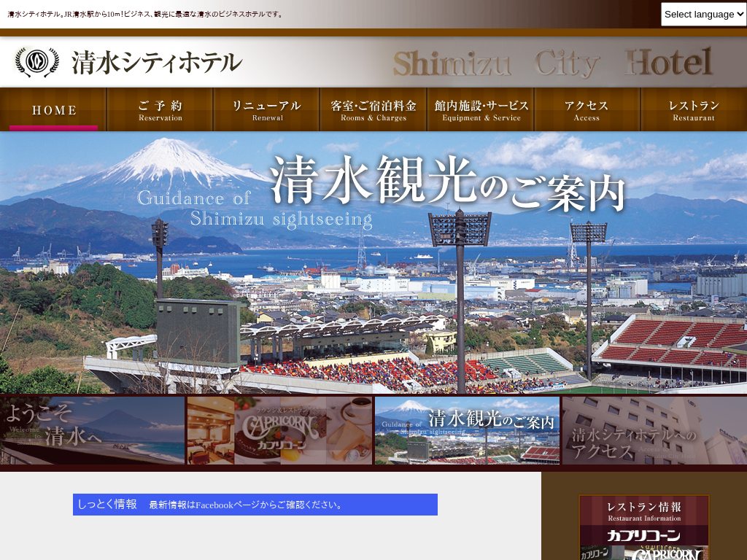Open the ご予約 Reservation menu
Image resolution: width=747 pixels, height=560 pixels.
(160, 110)
